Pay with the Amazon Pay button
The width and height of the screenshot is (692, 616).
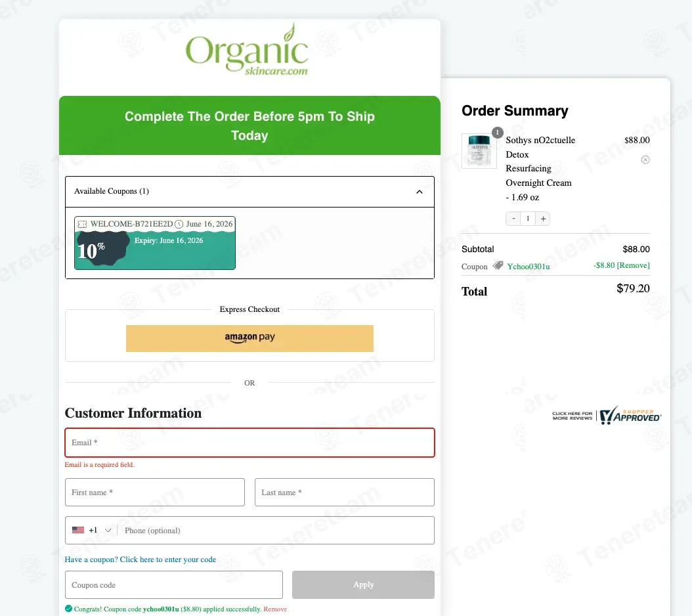click(x=249, y=338)
